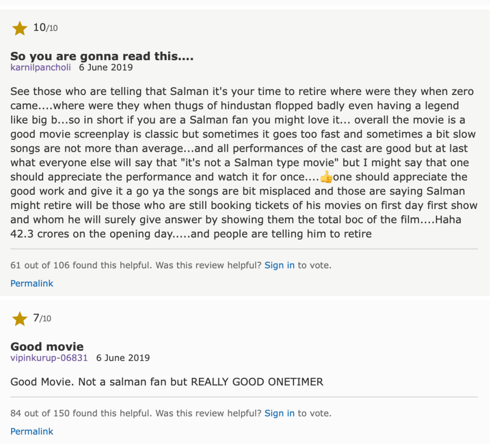
Task: Click the thumbs-up emoji in the review text
Action: 326,177
